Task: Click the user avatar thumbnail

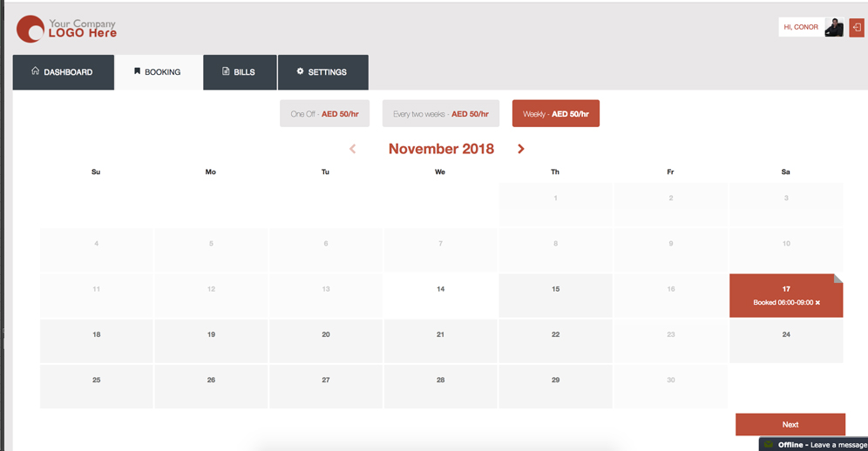Action: pos(834,27)
